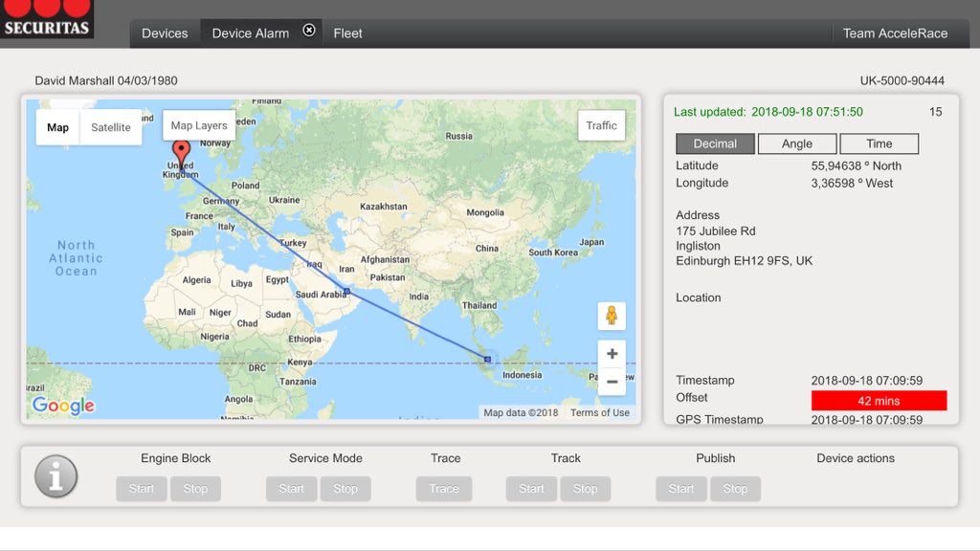Click David Marshall 04/03/1980 name
The image size is (980, 551).
(106, 80)
